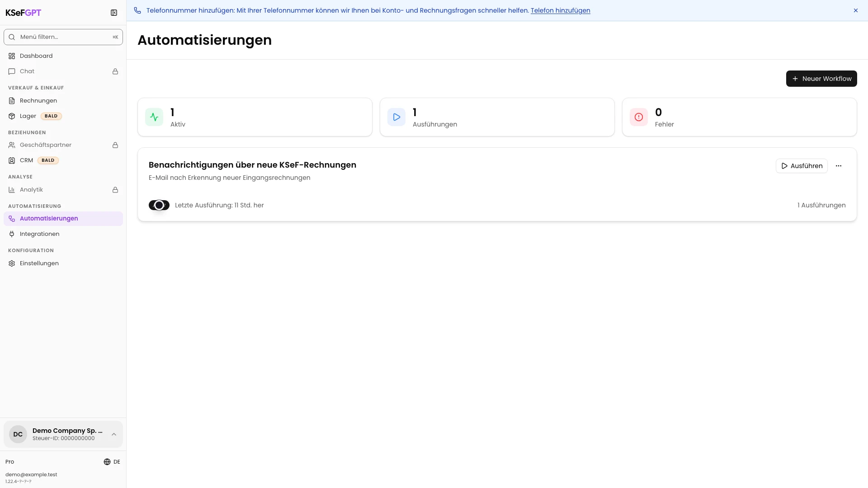This screenshot has height=488, width=868.
Task: Open Chat in the sidebar
Action: pyautogui.click(x=63, y=71)
